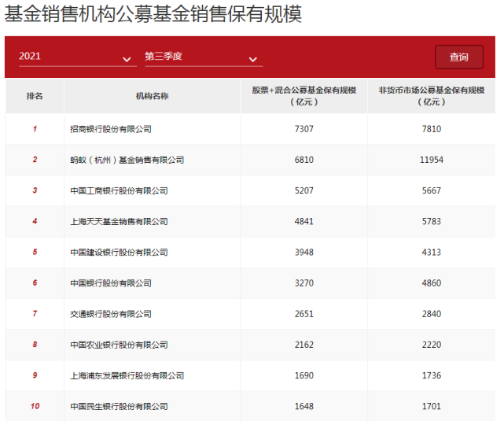Select value 2840 for 交通银行
Image resolution: width=504 pixels, height=421 pixels.
tap(432, 314)
